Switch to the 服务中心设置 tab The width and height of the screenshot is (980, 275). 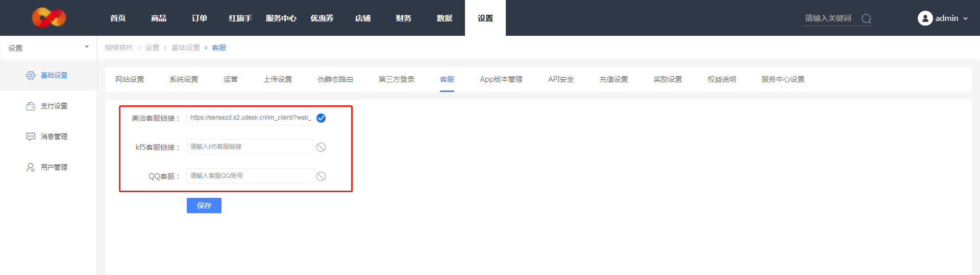pos(783,79)
